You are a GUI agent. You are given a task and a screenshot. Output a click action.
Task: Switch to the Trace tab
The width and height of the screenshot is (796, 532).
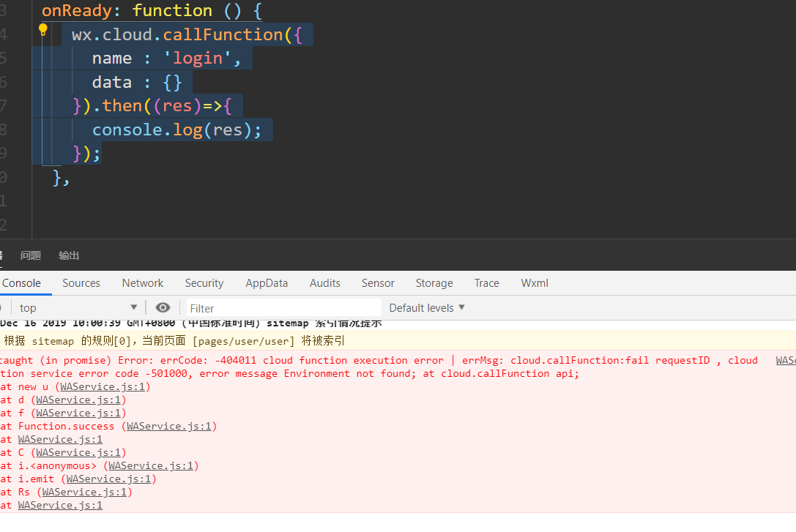(x=486, y=283)
